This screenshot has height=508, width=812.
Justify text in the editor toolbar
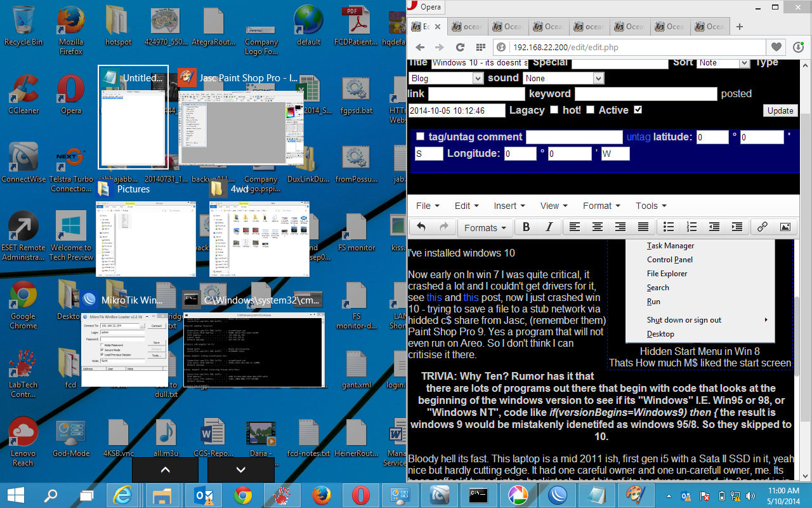(643, 227)
